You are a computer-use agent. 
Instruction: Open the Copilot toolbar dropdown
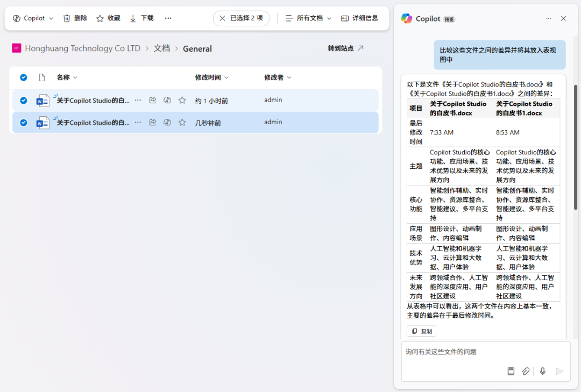33,18
